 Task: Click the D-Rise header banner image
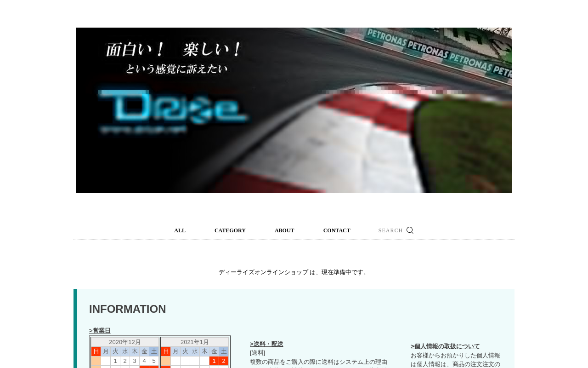(294, 110)
